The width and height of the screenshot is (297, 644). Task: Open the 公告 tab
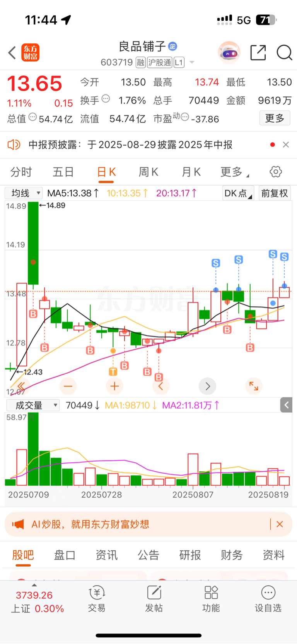tap(148, 555)
